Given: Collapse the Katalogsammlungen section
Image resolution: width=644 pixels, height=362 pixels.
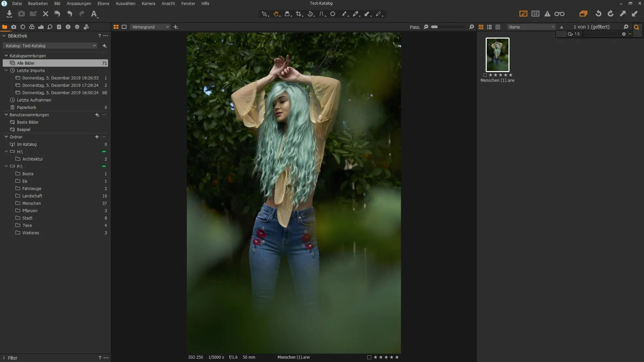Looking at the screenshot, I should (6, 56).
